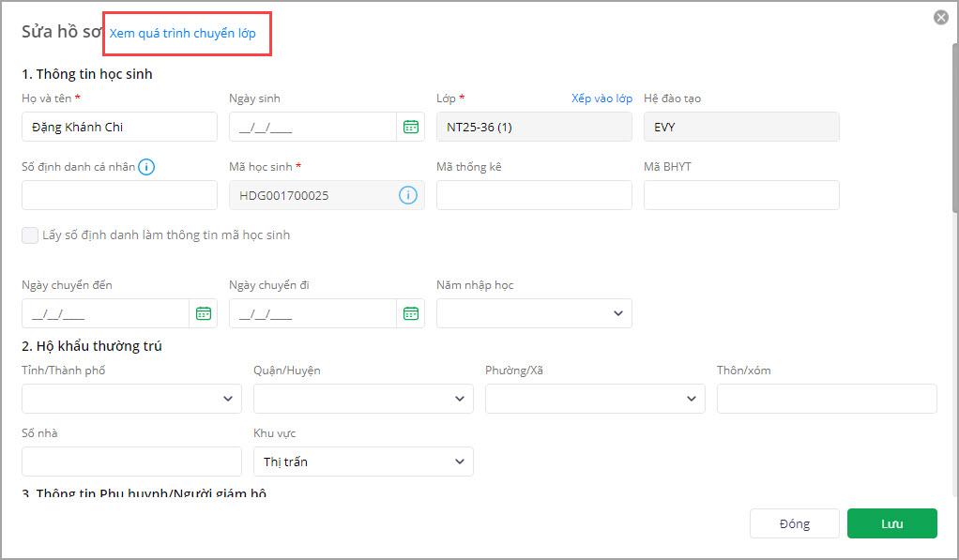Open calendar for Ngày chuyển đi
The width and height of the screenshot is (959, 560).
(x=410, y=313)
